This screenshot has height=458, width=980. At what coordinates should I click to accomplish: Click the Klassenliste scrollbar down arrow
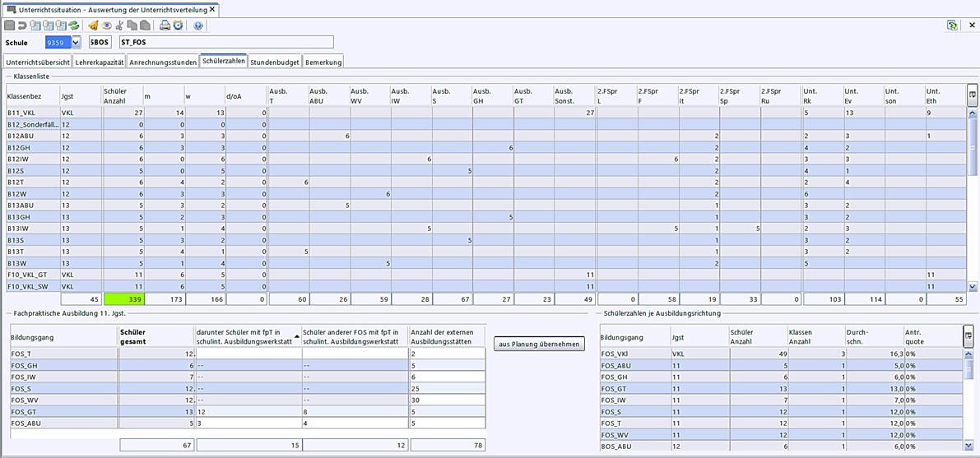tap(973, 286)
